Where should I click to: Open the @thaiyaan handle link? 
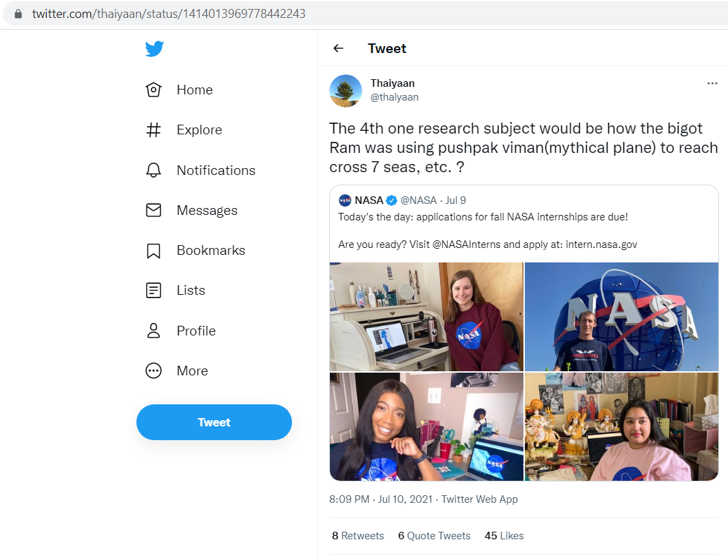(394, 97)
